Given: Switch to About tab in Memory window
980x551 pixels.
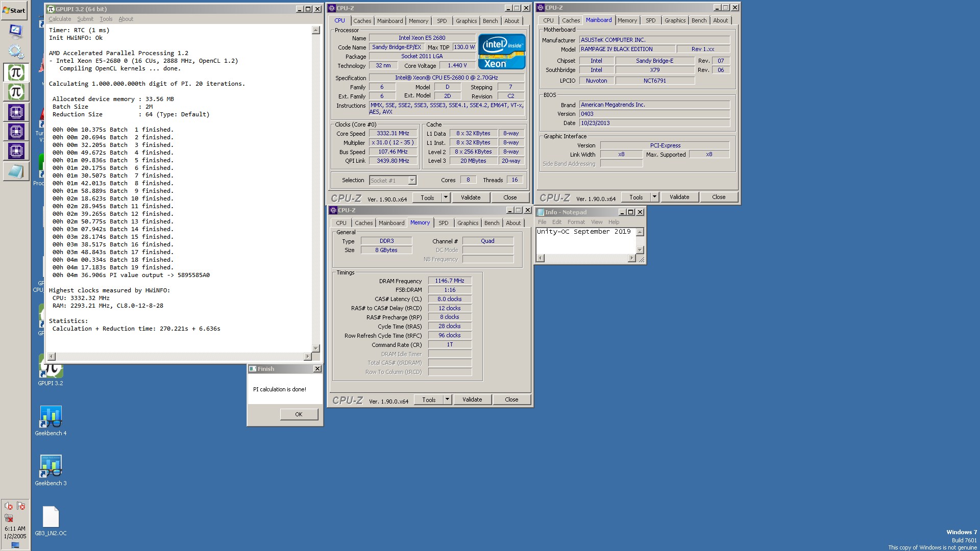Looking at the screenshot, I should [x=513, y=223].
